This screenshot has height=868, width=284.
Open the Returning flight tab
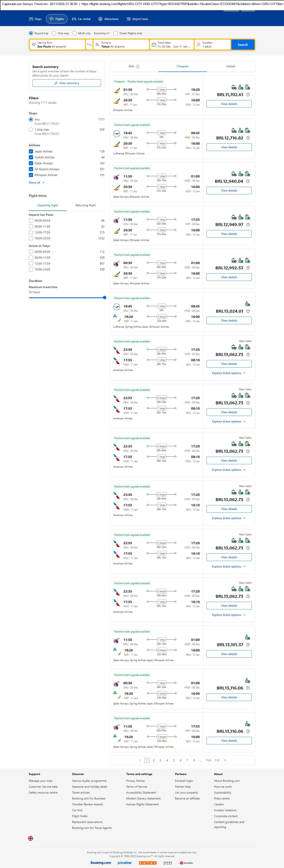coord(85,205)
